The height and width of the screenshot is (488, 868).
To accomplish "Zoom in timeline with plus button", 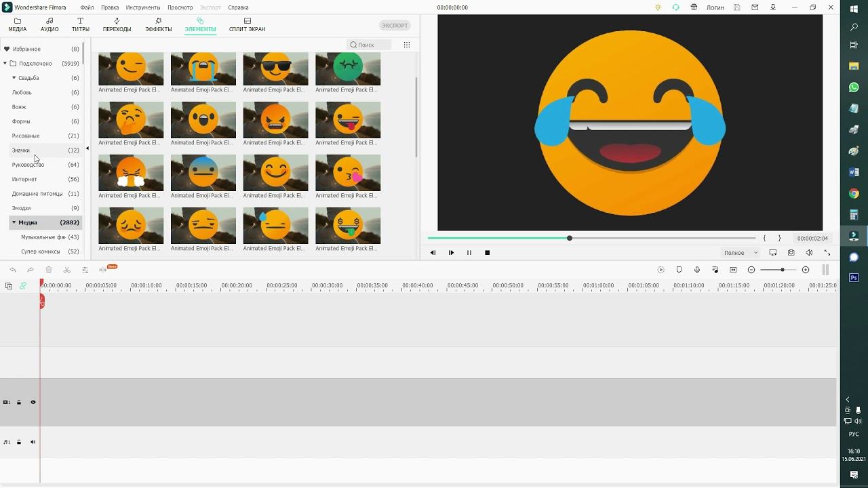I will (806, 270).
